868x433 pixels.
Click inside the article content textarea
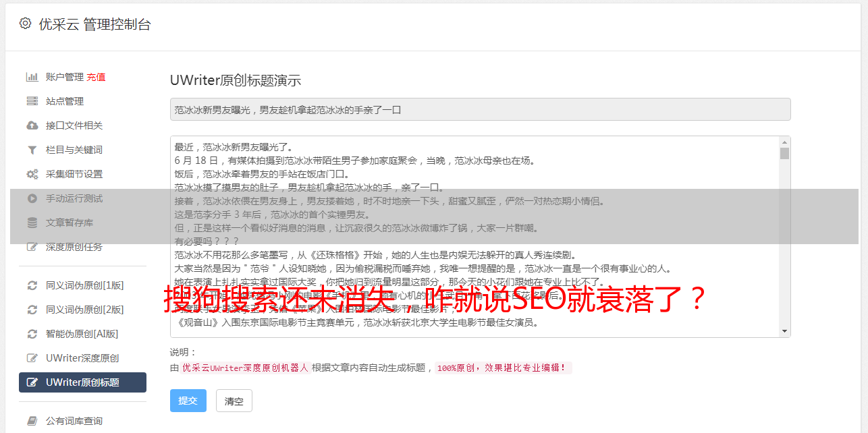point(474,237)
